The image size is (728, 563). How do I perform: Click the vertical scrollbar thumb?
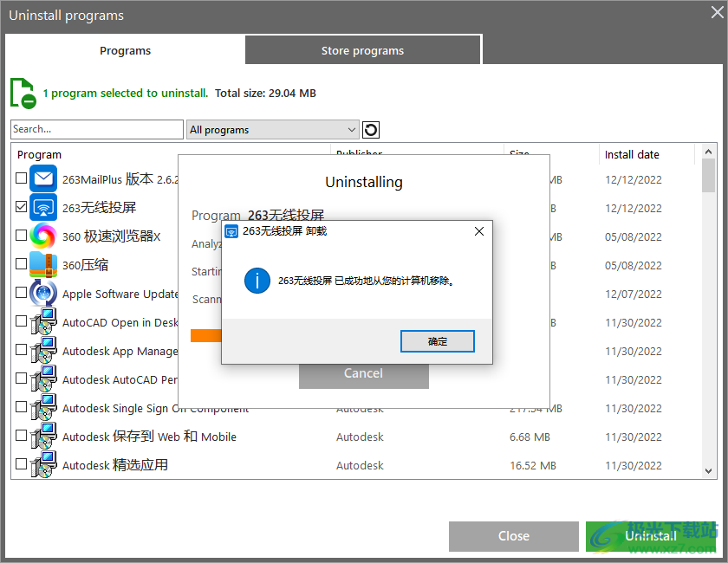point(708,176)
